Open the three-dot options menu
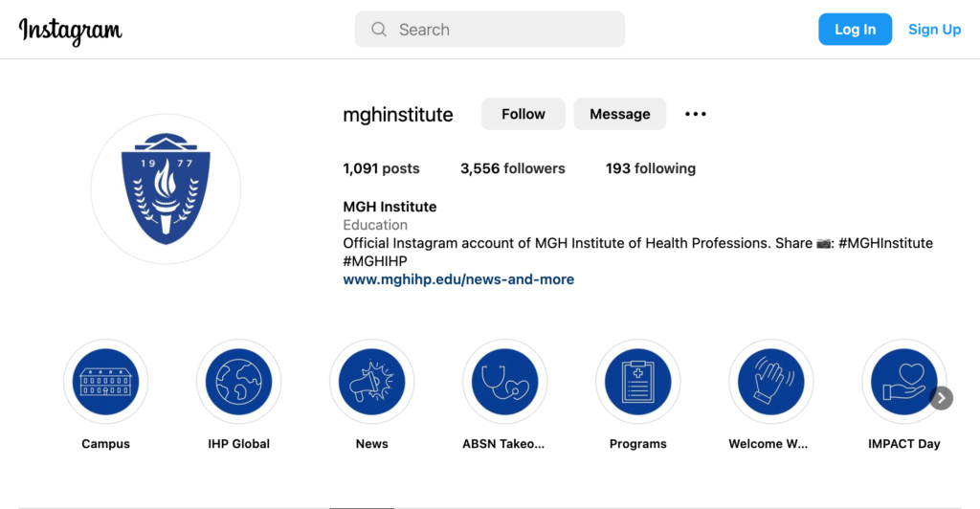This screenshot has height=509, width=980. point(696,114)
